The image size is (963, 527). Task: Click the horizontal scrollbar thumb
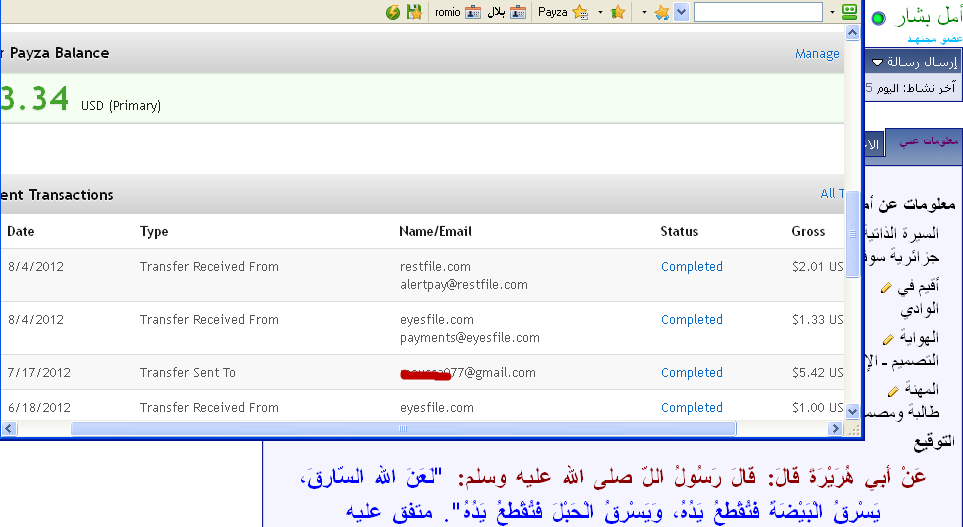click(x=404, y=428)
